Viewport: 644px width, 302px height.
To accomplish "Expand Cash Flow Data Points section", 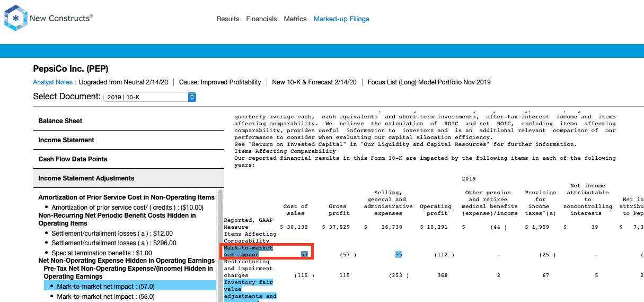I will [x=128, y=159].
